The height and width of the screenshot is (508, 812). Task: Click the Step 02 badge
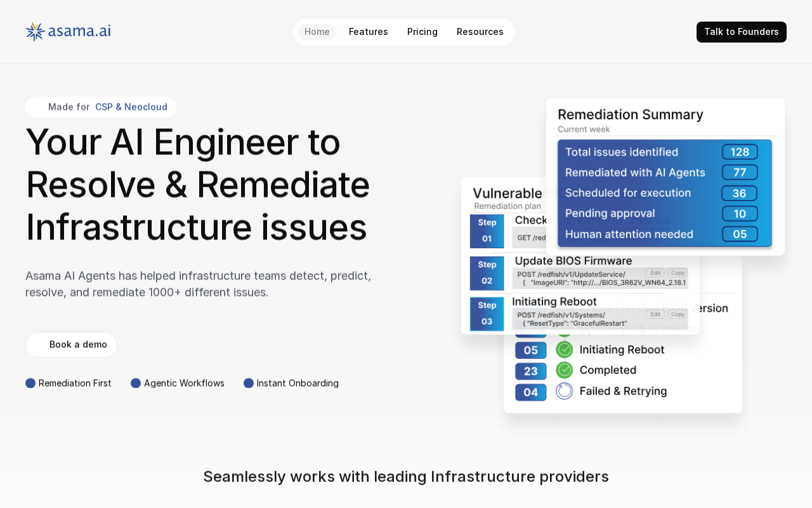(x=487, y=273)
